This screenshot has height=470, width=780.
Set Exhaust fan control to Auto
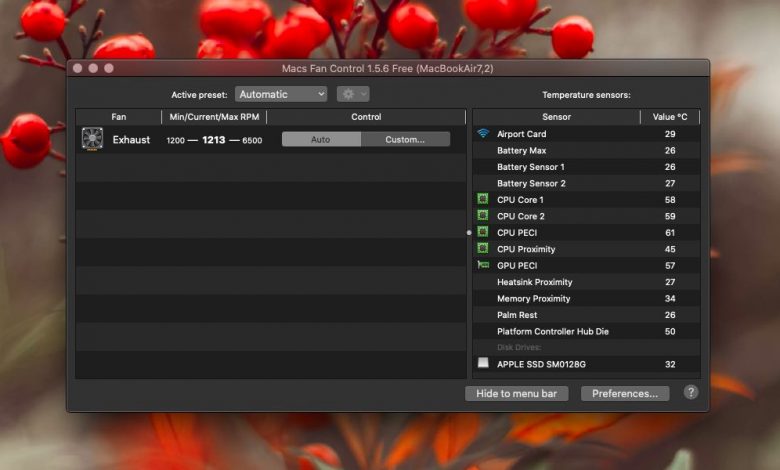pos(321,139)
